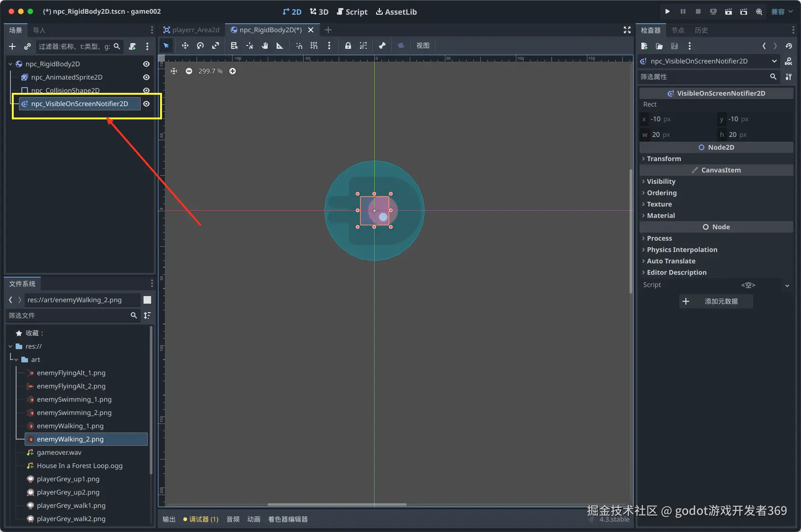Screen dimensions: 801x532
Task: Select the Rotate mode tool
Action: click(200, 45)
